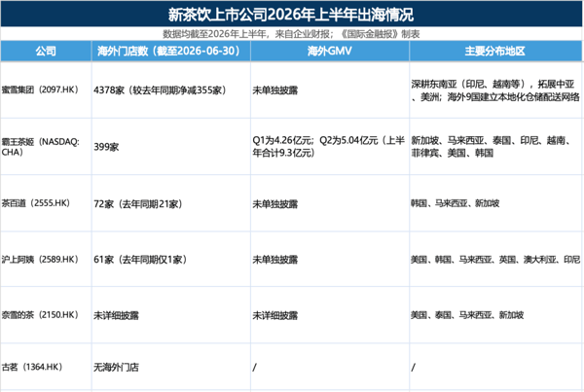Screen dimensions: 584x392
Task: Click 未单独披露 in the 茶百道 row
Action: pos(275,204)
